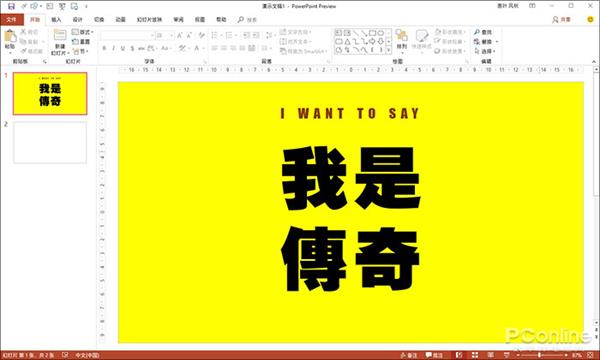The height and width of the screenshot is (360, 600).
Task: Click the 87% zoom level
Action: (x=577, y=356)
